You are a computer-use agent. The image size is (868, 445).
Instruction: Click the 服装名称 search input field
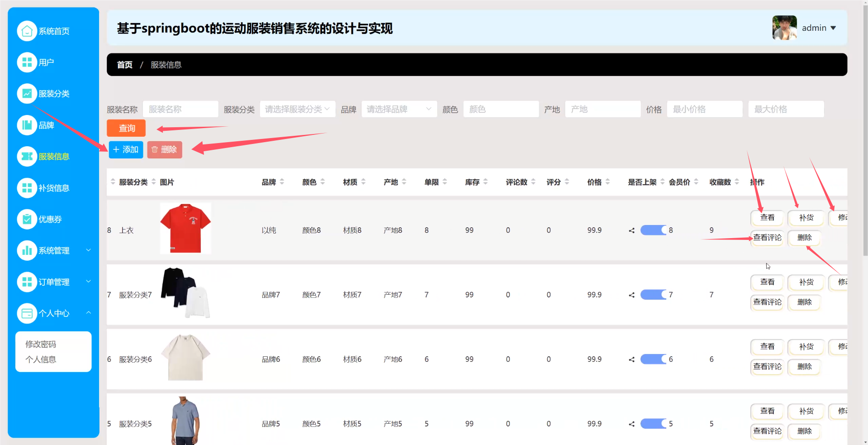click(x=180, y=110)
